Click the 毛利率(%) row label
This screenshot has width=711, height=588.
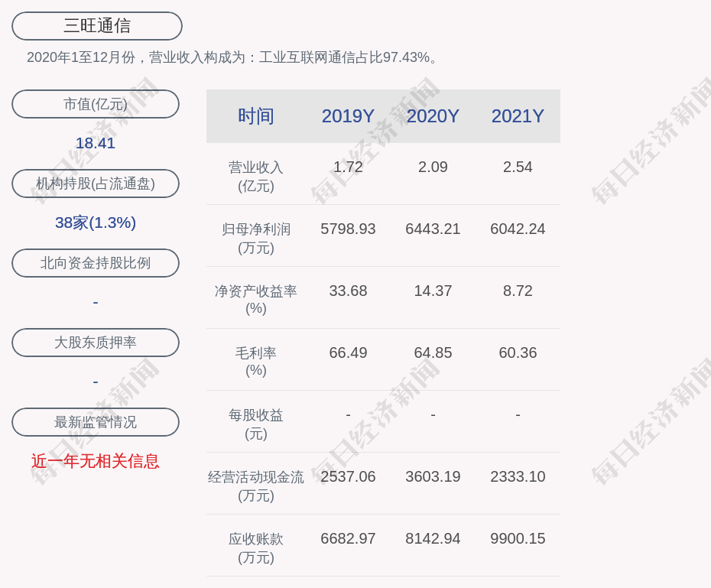pyautogui.click(x=256, y=362)
